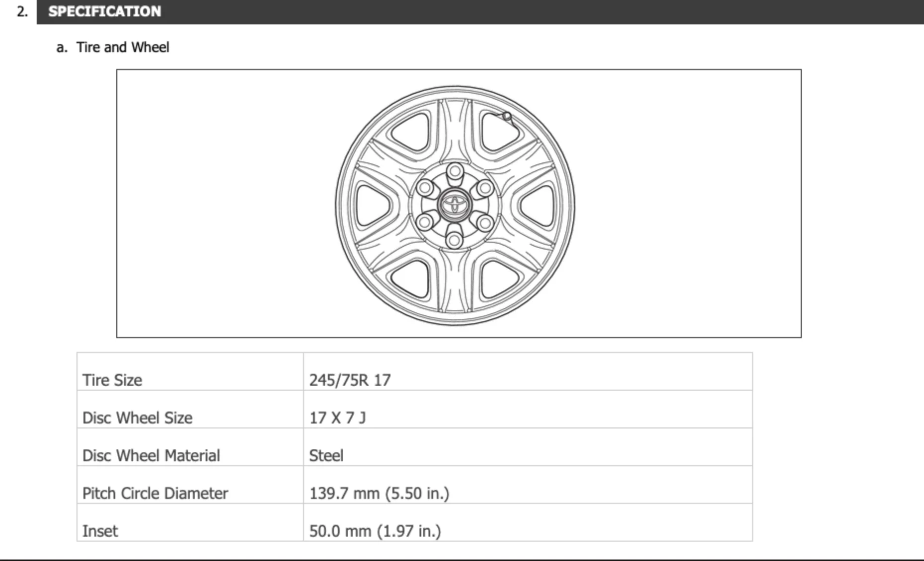Click the wheel size value 17 X 7 J

click(337, 418)
